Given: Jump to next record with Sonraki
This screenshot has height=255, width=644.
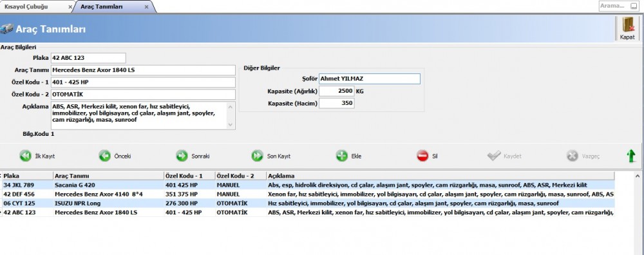Looking at the screenshot, I should (182, 156).
